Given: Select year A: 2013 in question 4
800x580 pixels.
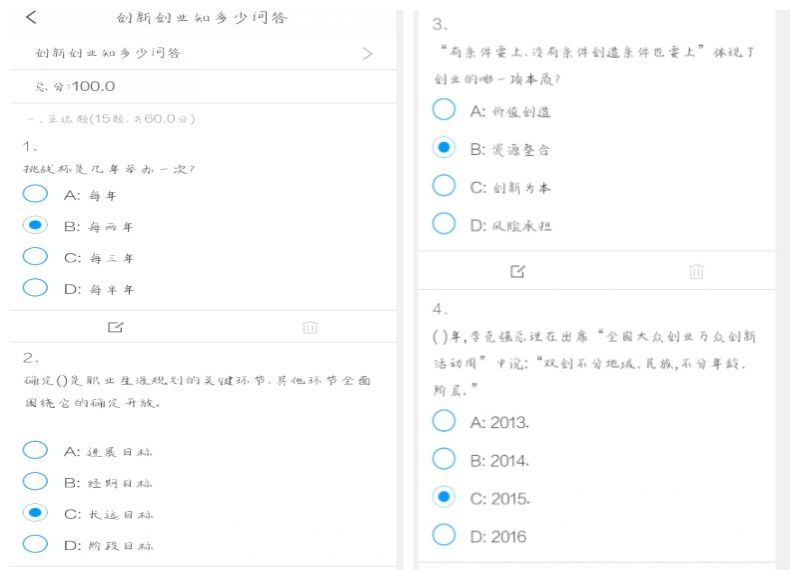Looking at the screenshot, I should coord(444,422).
